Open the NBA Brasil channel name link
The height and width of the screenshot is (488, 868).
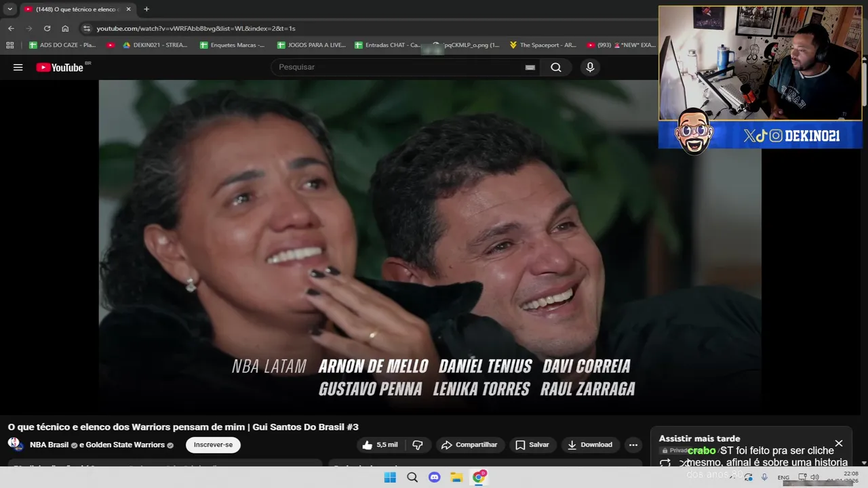click(49, 445)
